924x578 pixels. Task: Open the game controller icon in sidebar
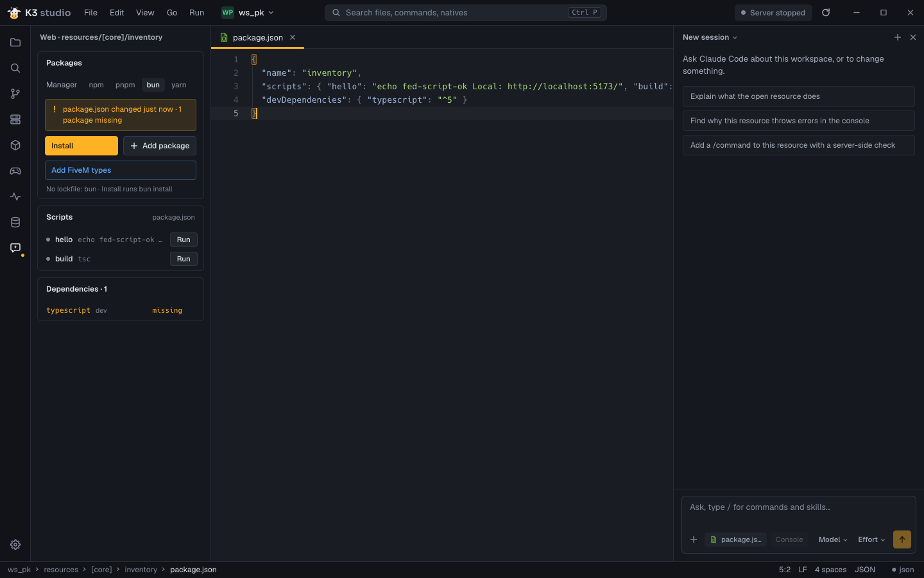click(x=15, y=171)
